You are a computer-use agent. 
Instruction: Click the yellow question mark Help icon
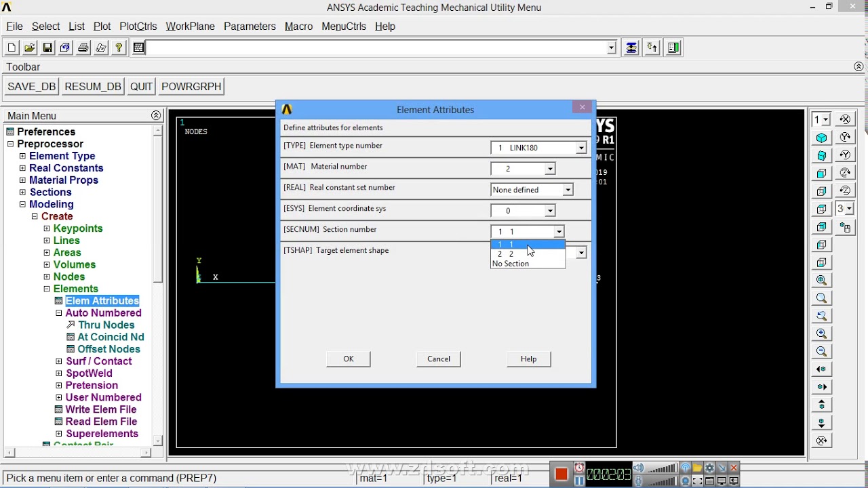pos(119,47)
